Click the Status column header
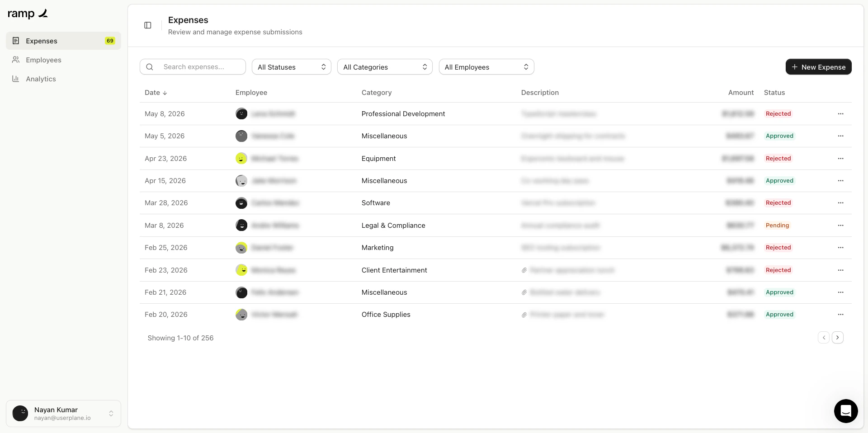Image resolution: width=868 pixels, height=433 pixels. click(774, 93)
